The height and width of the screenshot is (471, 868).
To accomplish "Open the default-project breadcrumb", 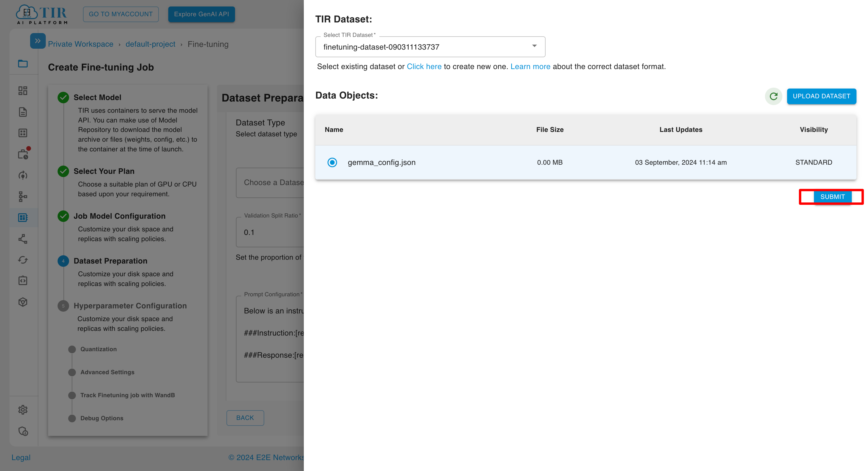I will pos(150,44).
